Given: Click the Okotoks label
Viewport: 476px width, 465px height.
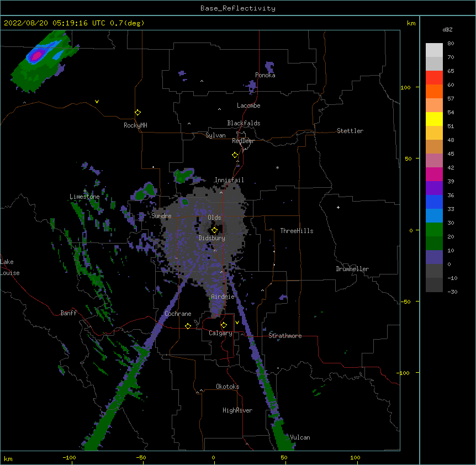Looking at the screenshot, I should pos(228,387).
